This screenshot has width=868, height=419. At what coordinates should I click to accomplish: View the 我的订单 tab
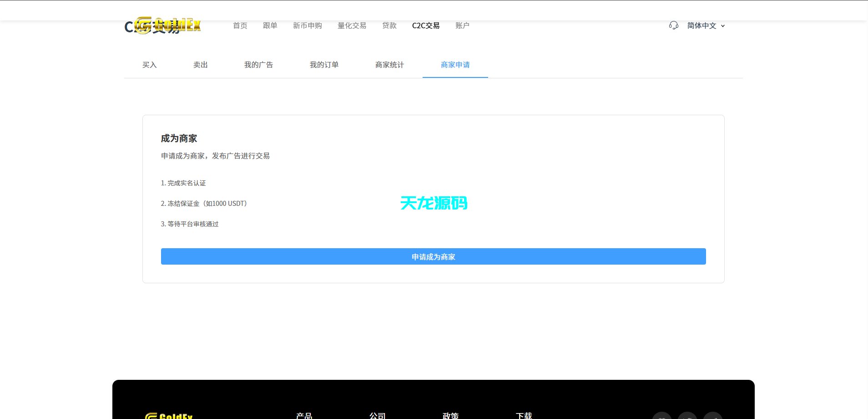pyautogui.click(x=324, y=65)
